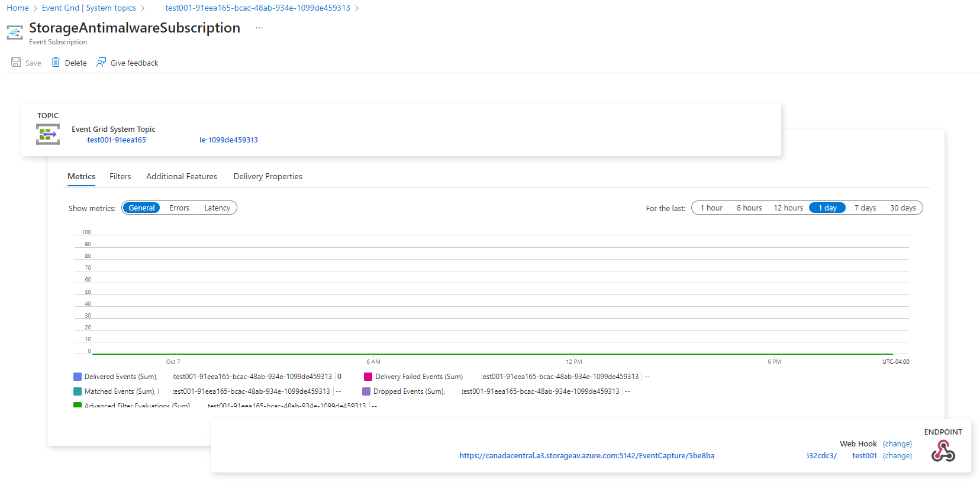
Task: Switch to the Metrics tab
Action: (82, 177)
